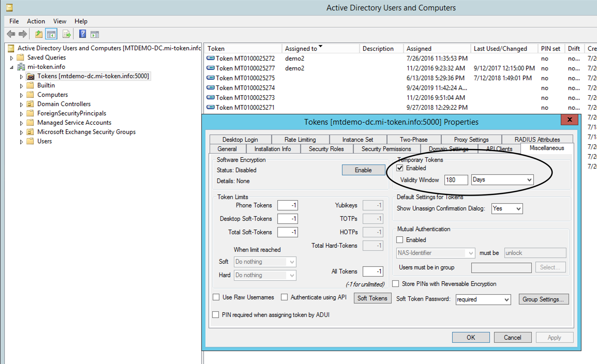Uncheck Temporary Tokens Enabled checkbox
Image resolution: width=597 pixels, height=364 pixels.
pyautogui.click(x=400, y=168)
